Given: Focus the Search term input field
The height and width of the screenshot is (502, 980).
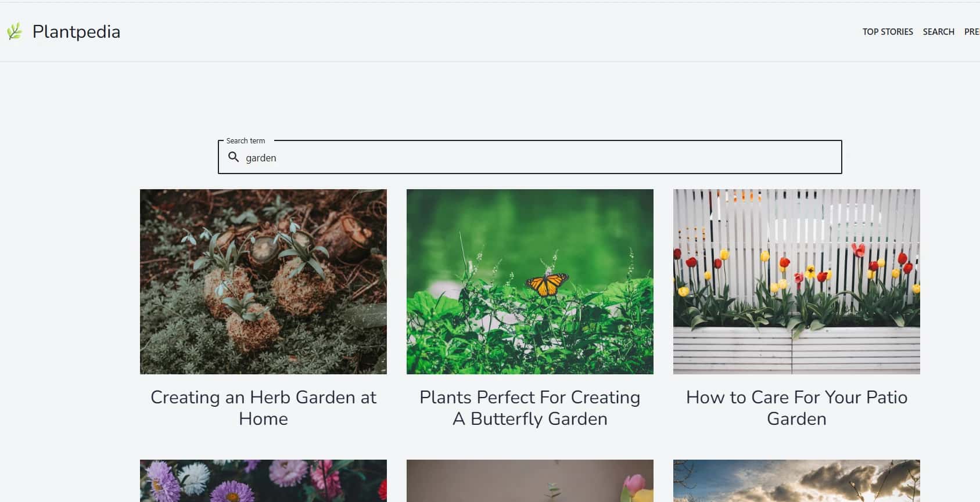Looking at the screenshot, I should pyautogui.click(x=530, y=157).
